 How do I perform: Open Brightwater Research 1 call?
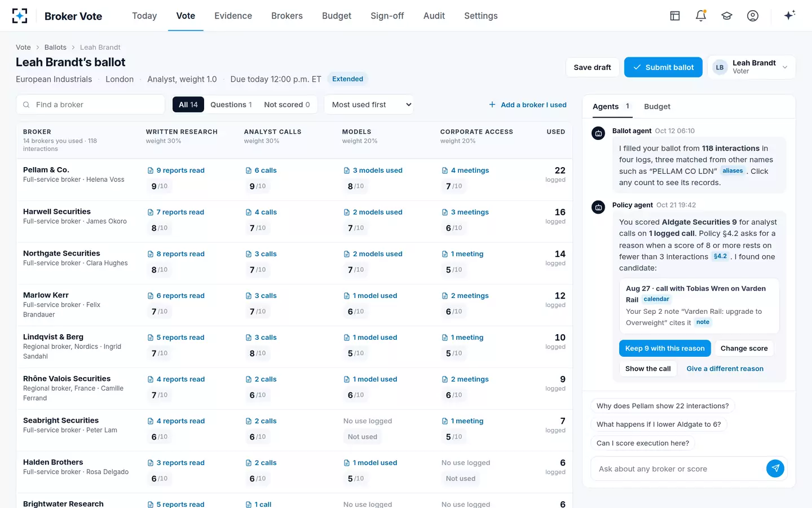(x=259, y=504)
